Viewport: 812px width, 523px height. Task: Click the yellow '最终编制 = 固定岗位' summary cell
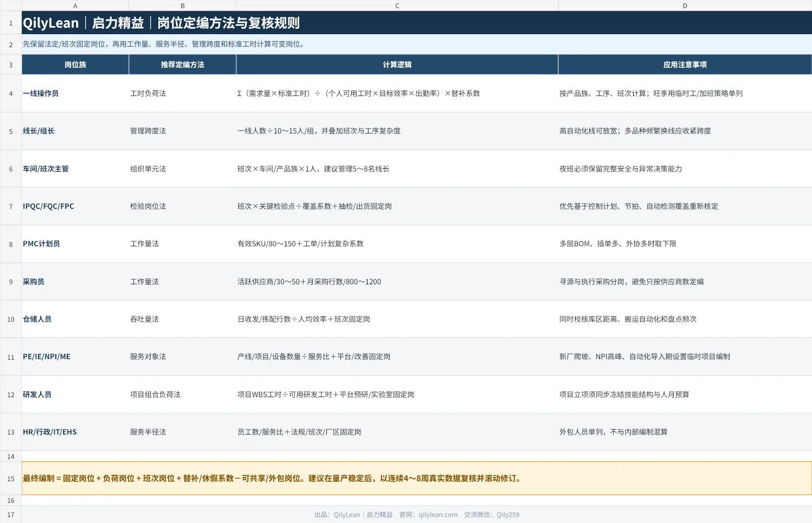417,479
